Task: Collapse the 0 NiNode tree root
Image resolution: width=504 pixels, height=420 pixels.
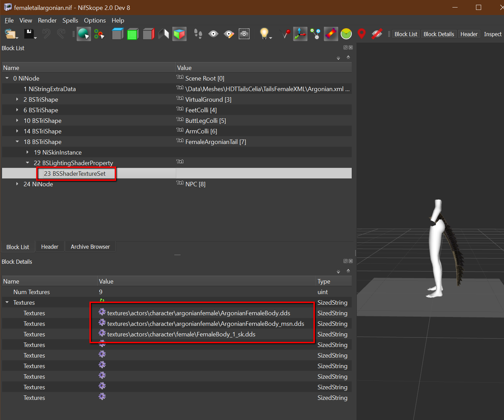Action: 7,78
